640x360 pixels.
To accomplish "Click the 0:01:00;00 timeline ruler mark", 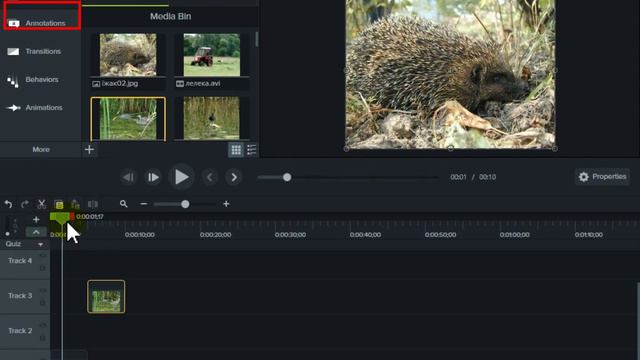I will click(x=515, y=235).
